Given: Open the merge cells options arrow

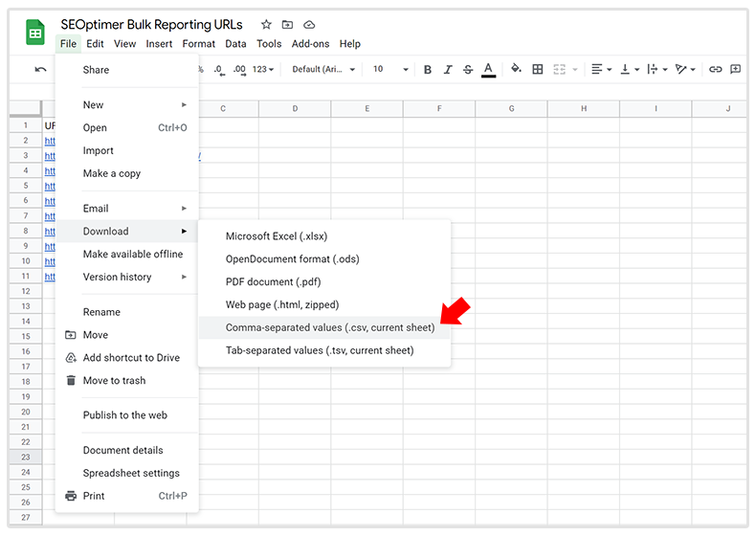Looking at the screenshot, I should coord(575,70).
